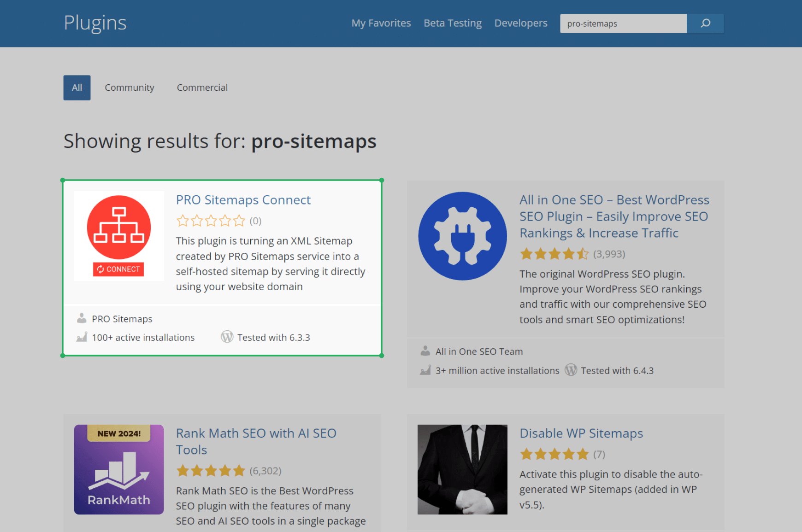
Task: Open the Disable WP Sitemaps thumbnail image
Action: [462, 469]
